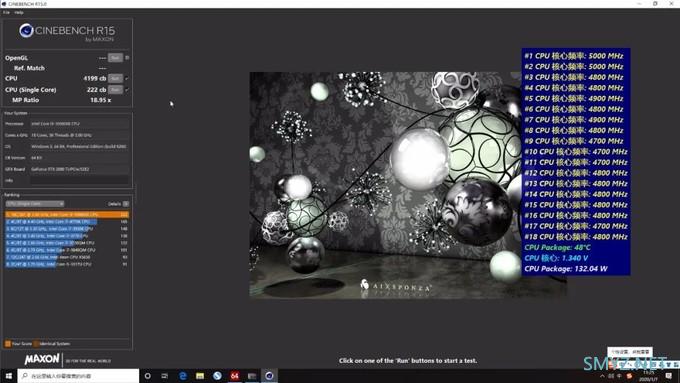Select the last ranking row scoring 91
The height and width of the screenshot is (383, 680).
tap(67, 264)
